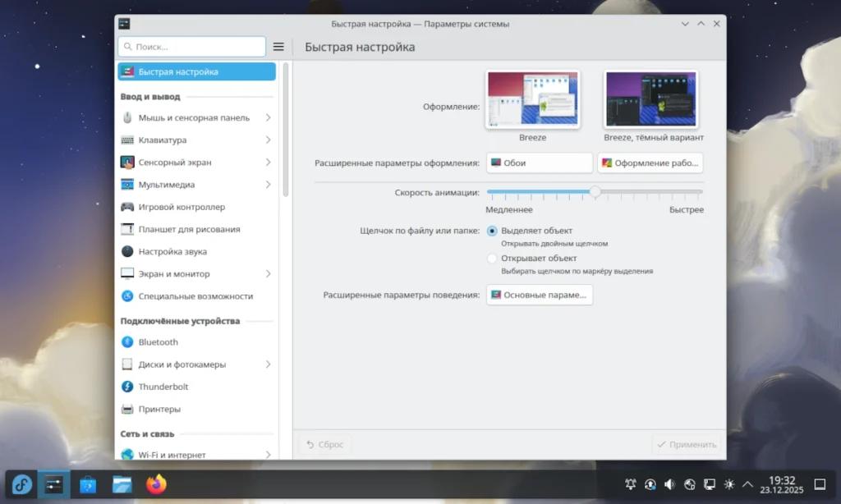
Task: Select Открывает объект radio option
Action: point(492,259)
